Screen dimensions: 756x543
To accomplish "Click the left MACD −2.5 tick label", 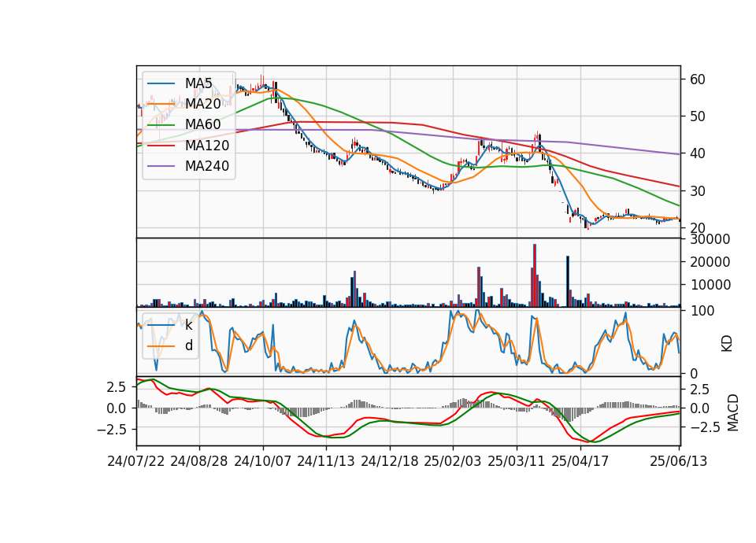I will (x=112, y=430).
